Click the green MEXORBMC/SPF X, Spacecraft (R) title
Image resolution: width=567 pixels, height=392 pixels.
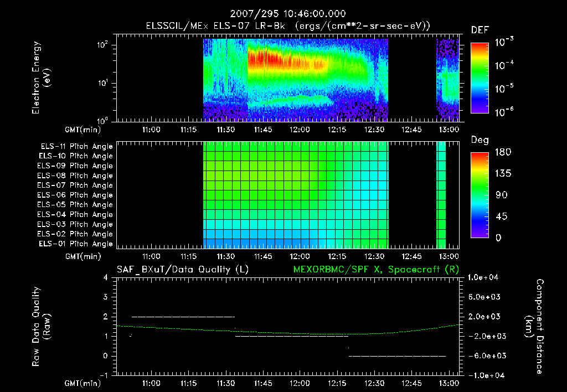[x=376, y=270]
